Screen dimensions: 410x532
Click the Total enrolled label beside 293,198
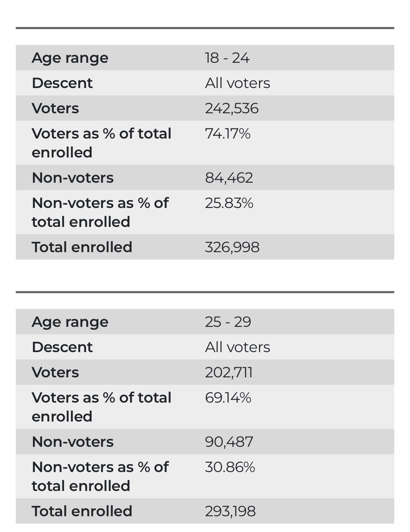pyautogui.click(x=82, y=511)
